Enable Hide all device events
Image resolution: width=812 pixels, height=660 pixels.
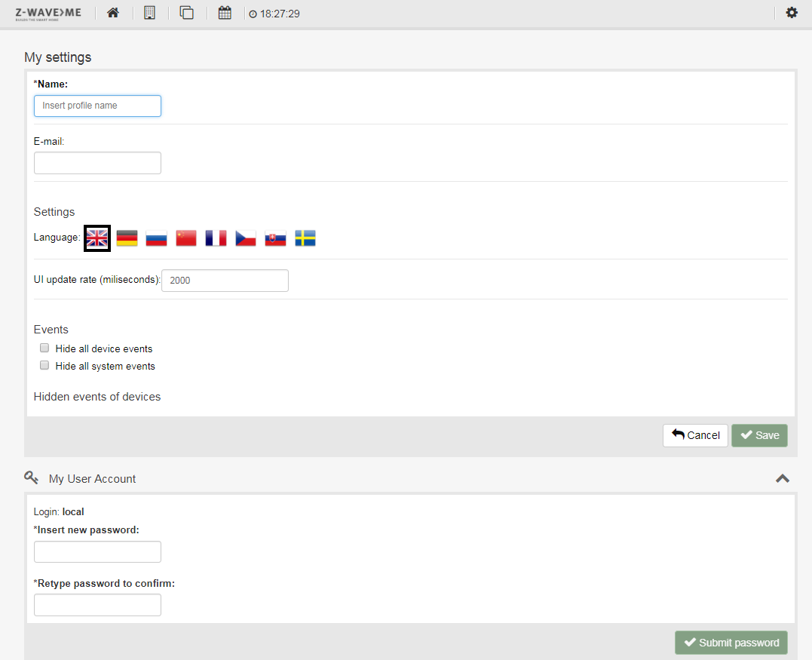pyautogui.click(x=44, y=348)
